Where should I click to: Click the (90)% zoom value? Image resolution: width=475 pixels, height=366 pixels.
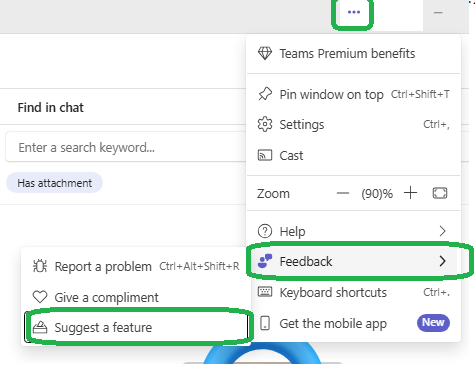click(x=377, y=194)
